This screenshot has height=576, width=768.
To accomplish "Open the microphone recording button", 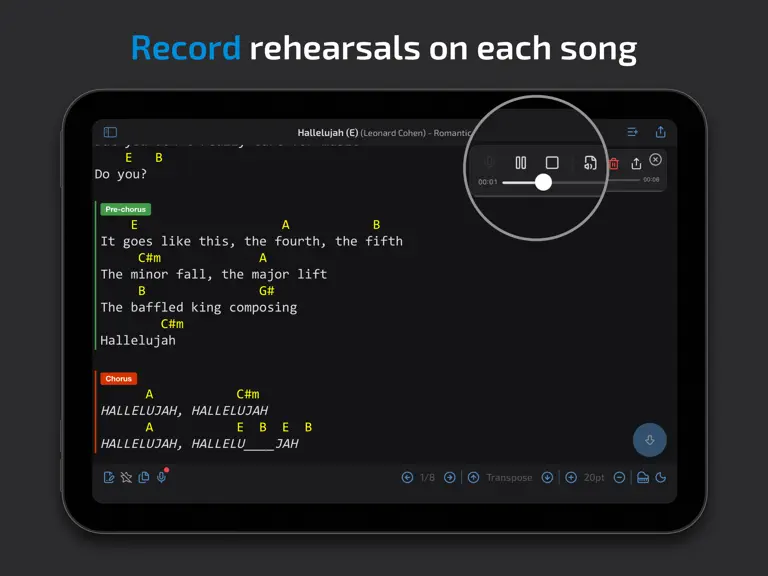I will pyautogui.click(x=162, y=477).
